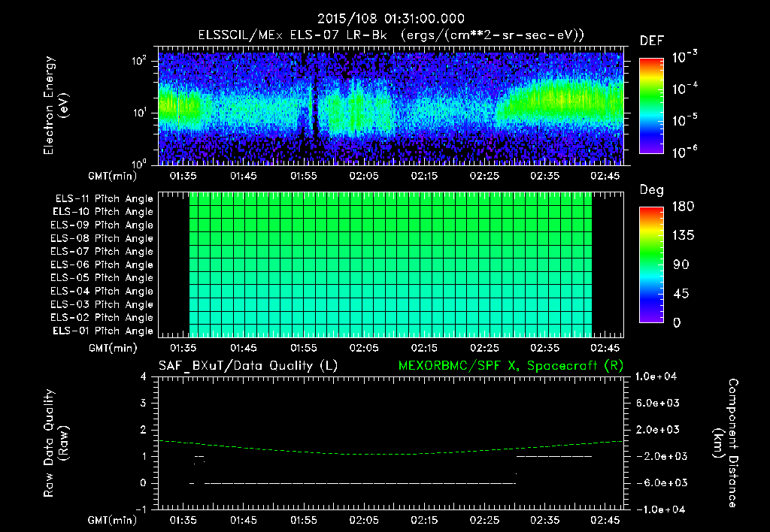Select the ELS-01 Pitch Angle row label
Image resolution: width=770 pixels, height=532 pixels.
coord(102,331)
